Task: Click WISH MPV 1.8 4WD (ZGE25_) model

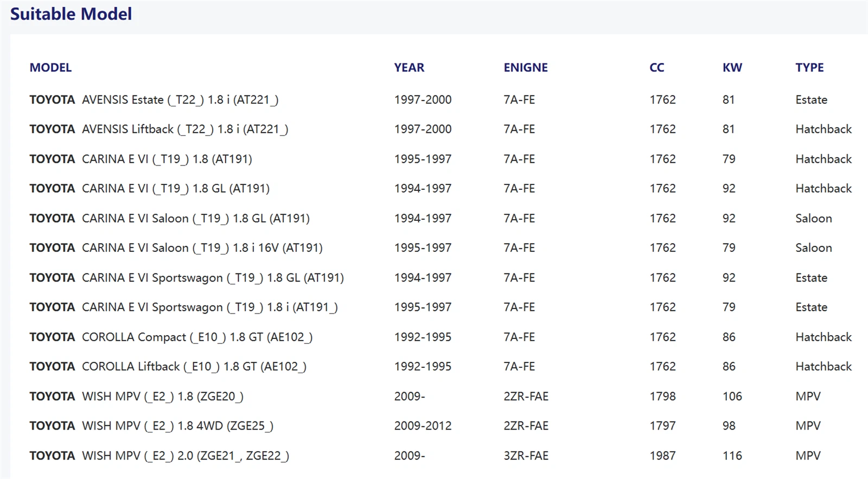Action: click(151, 426)
